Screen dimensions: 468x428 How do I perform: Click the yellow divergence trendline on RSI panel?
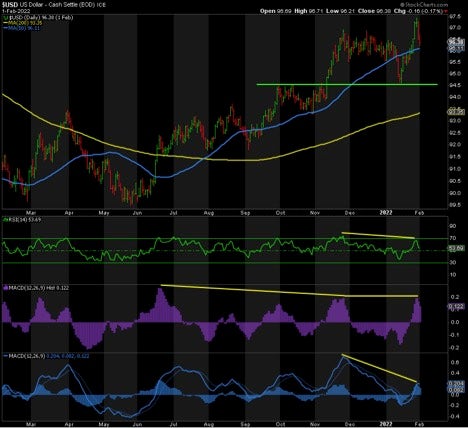(378, 235)
